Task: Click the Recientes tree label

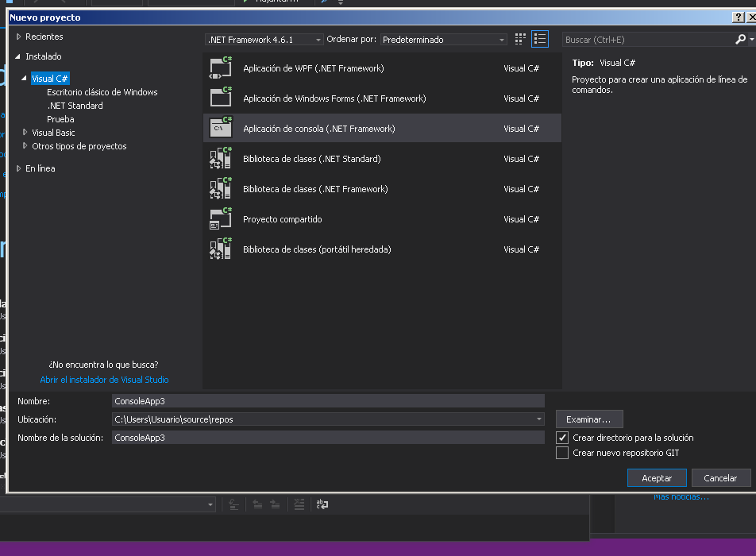Action: [x=44, y=37]
